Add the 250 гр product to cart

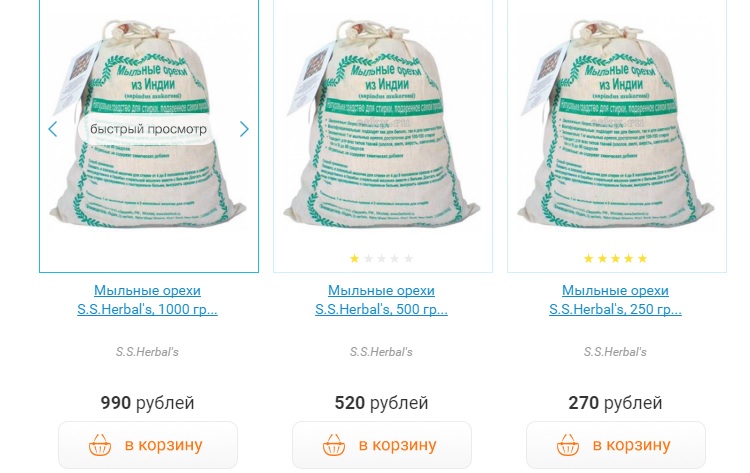(x=616, y=445)
